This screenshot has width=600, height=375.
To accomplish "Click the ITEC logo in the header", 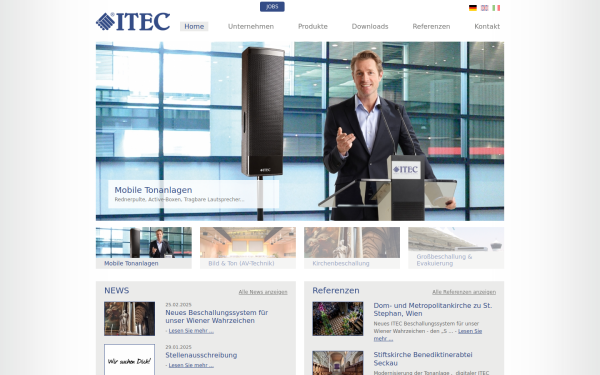I will click(133, 21).
